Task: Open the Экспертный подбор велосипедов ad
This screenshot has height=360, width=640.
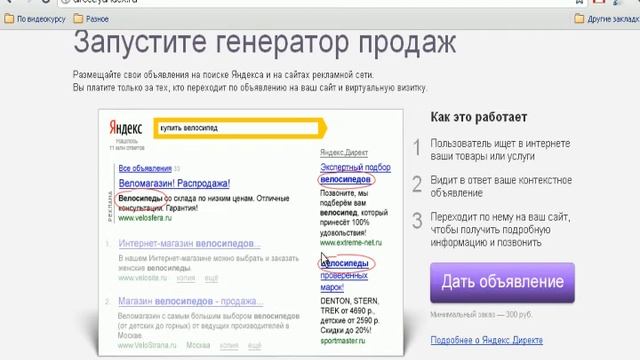Action: [x=355, y=173]
